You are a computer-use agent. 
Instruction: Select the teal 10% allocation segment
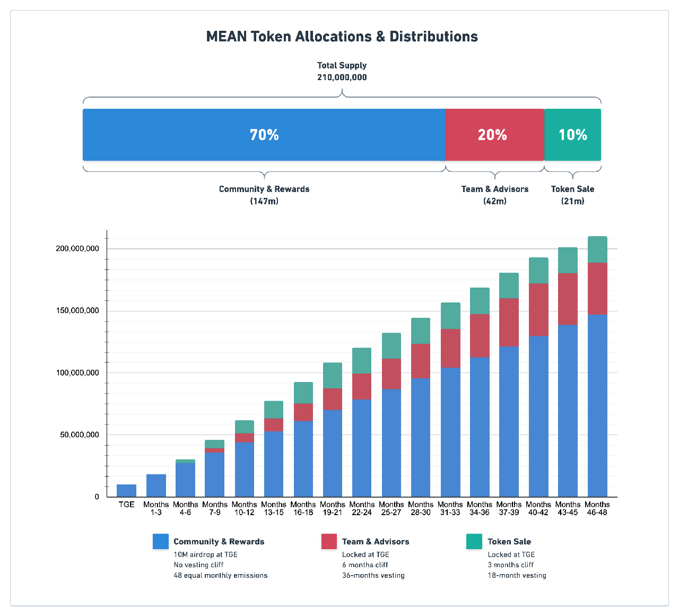573,135
